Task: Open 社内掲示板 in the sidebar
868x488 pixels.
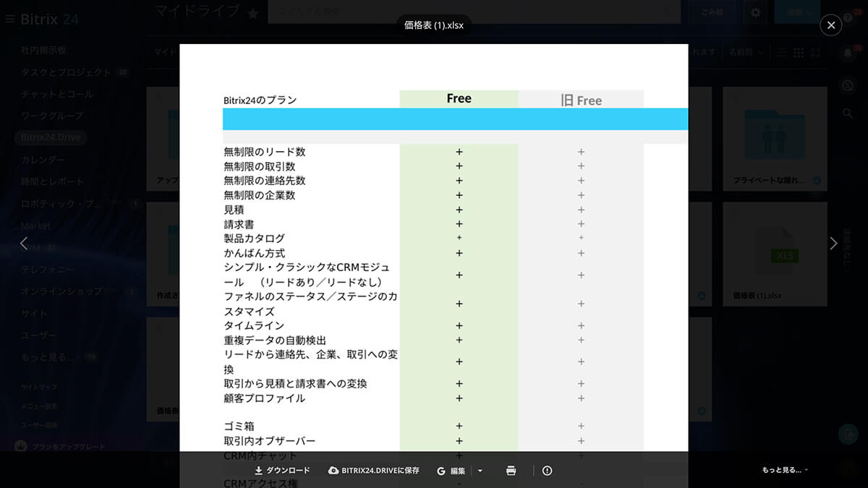Action: pos(43,51)
